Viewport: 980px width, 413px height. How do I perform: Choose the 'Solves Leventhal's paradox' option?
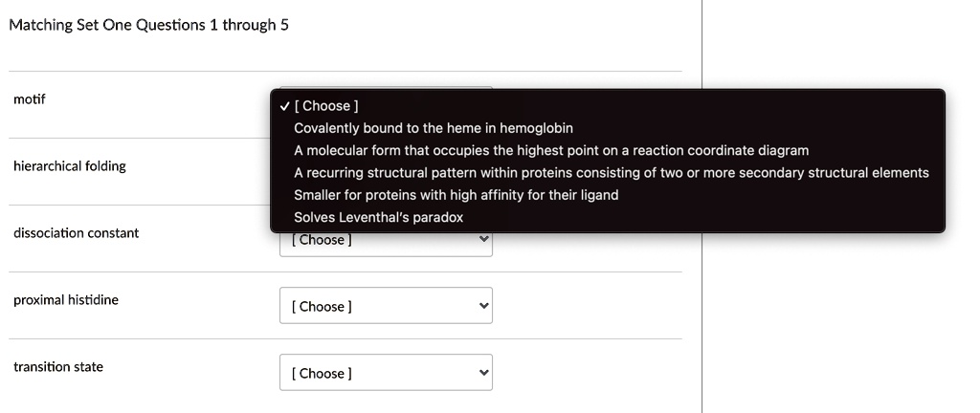click(378, 217)
